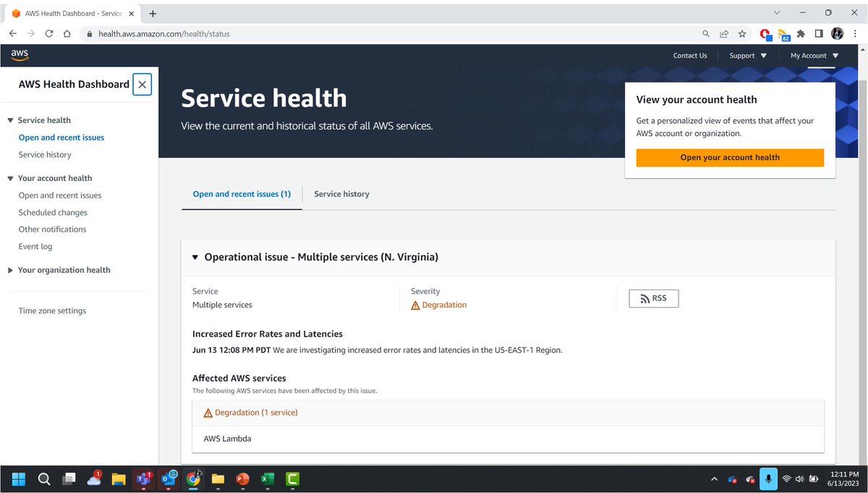Open Windows taskbar search

pyautogui.click(x=43, y=479)
